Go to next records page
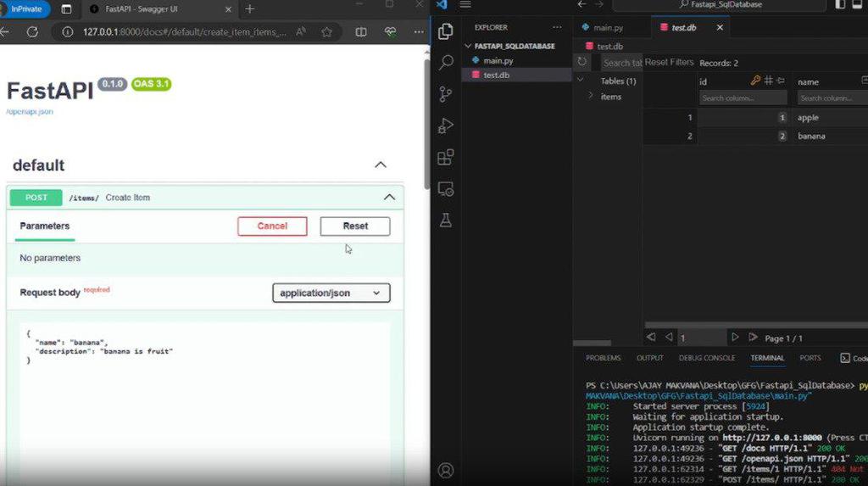Screen dimensions: 868x486 coord(735,337)
